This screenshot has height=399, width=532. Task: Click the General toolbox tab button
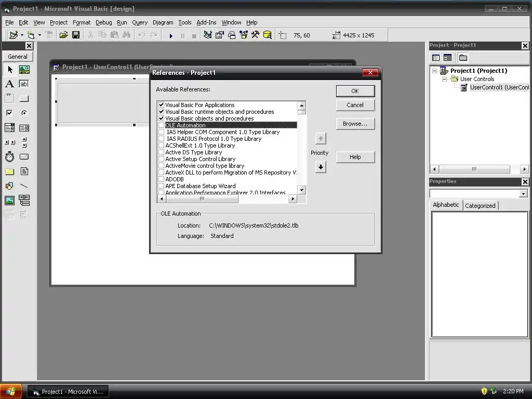click(x=18, y=57)
